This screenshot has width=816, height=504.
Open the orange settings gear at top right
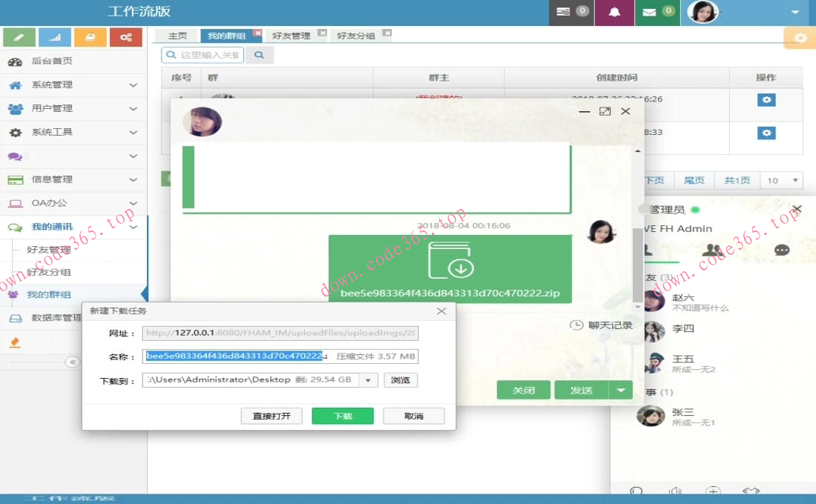[x=800, y=38]
